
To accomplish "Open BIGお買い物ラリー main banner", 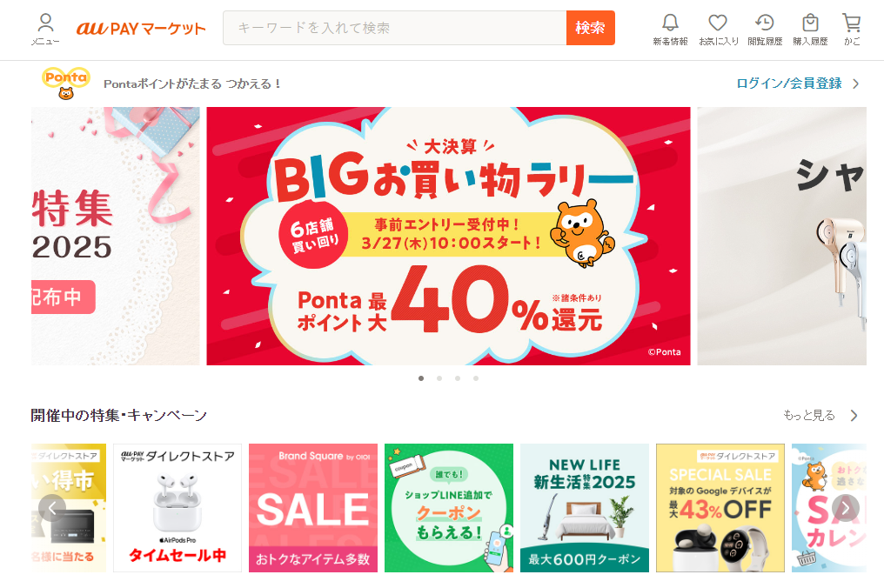I will coord(448,236).
